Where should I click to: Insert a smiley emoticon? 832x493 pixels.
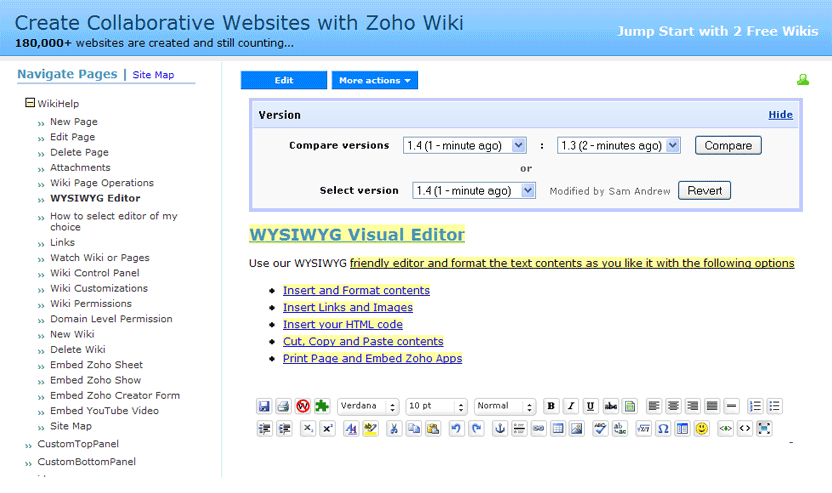pyautogui.click(x=702, y=428)
